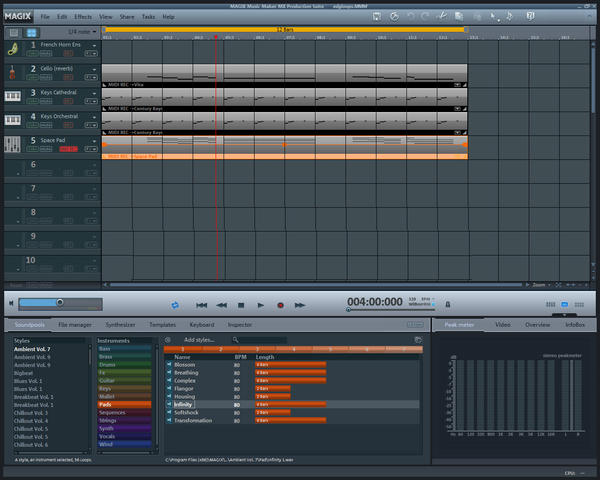Viewport: 600px width, 480px height.
Task: Click the Infinity loop row
Action: [292, 405]
